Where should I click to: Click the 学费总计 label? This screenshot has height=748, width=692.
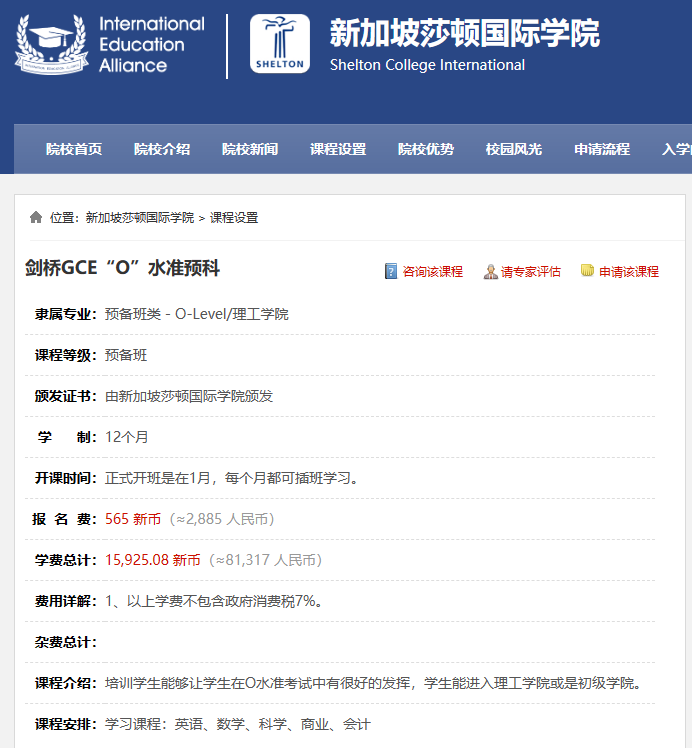click(x=66, y=561)
